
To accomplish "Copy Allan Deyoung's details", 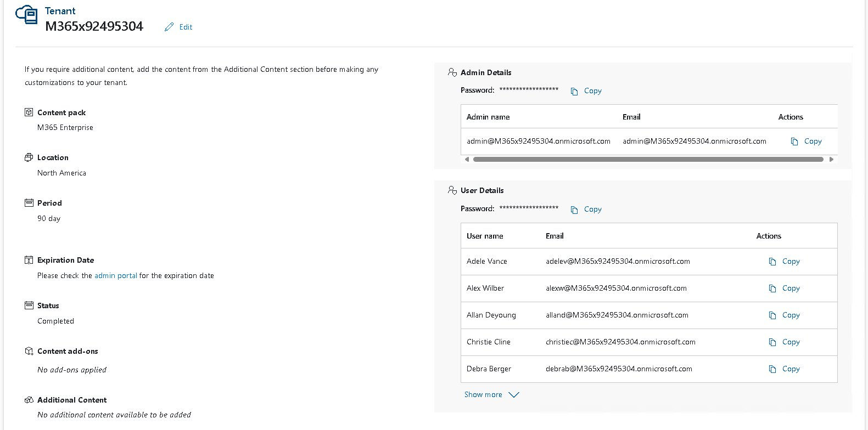I will (x=791, y=315).
